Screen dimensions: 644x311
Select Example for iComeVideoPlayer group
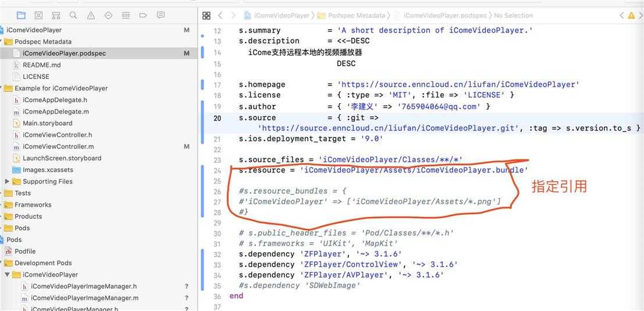[61, 88]
